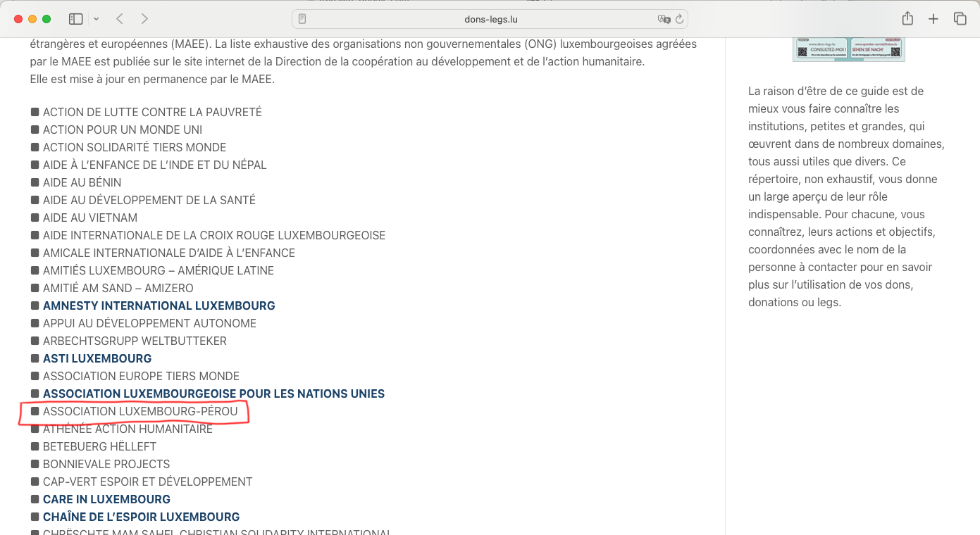Reload the dons-legs.lu page

click(x=679, y=19)
